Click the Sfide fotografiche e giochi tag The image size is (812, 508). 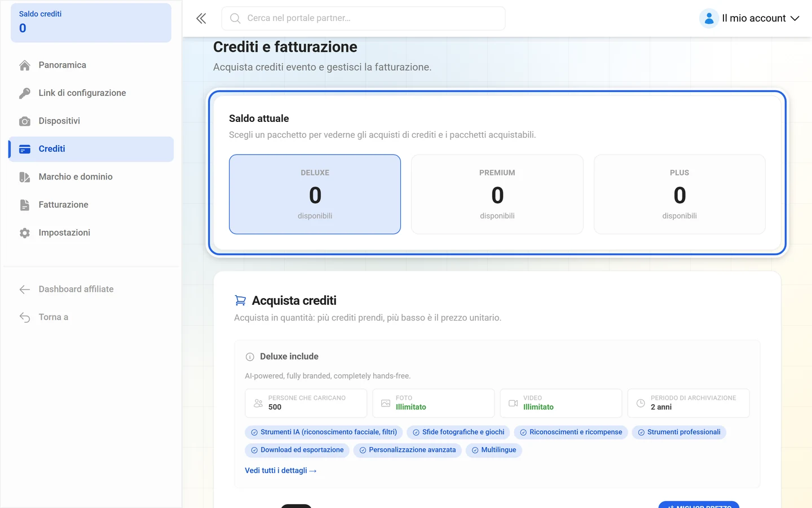pyautogui.click(x=458, y=432)
